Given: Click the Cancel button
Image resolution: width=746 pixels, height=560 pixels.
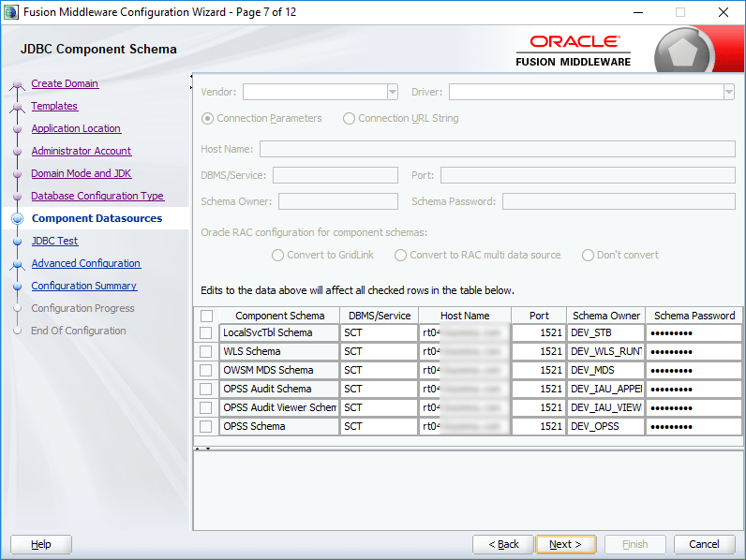Looking at the screenshot, I should click(704, 544).
